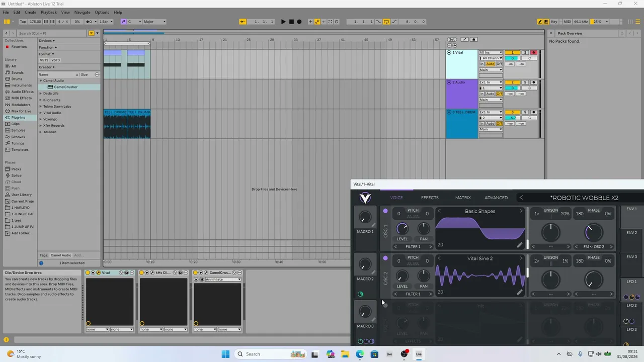Expand the Vital Audio folder
The image size is (644, 362).
pyautogui.click(x=41, y=113)
